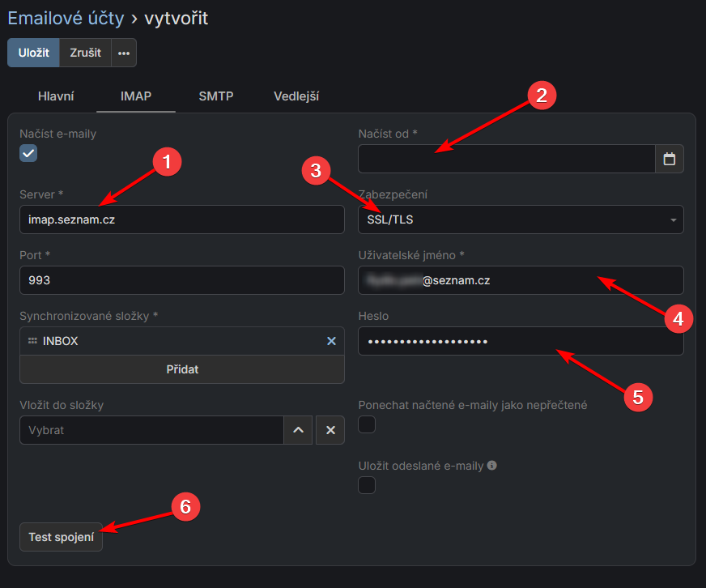Tick the Uložit odeslané e-maily checkbox
Image resolution: width=706 pixels, height=588 pixels.
(367, 485)
